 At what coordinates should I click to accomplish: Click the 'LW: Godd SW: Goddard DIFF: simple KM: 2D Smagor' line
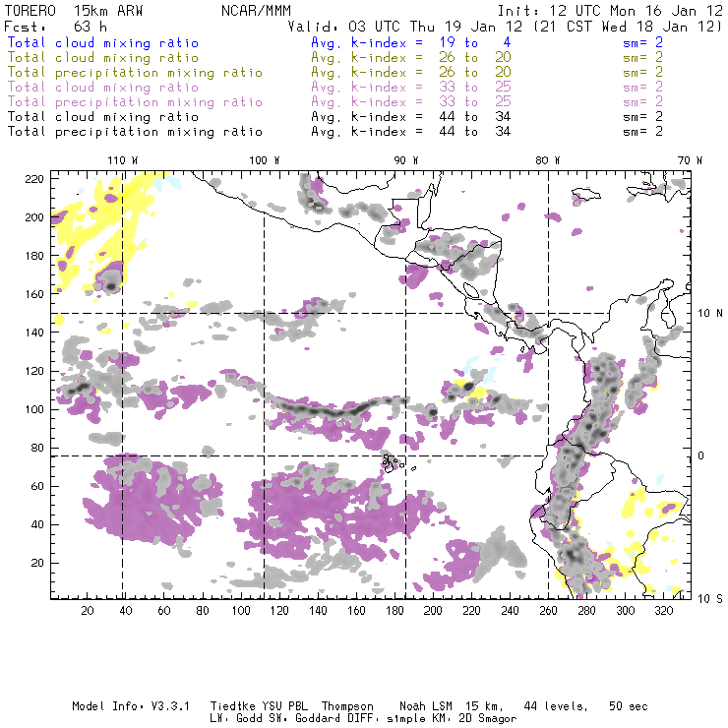pos(363,719)
